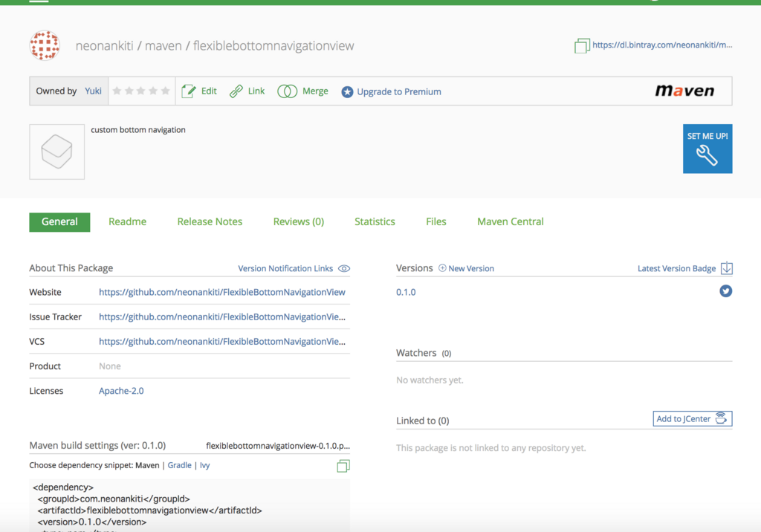Open the Maven Central tab
The height and width of the screenshot is (532, 761).
[510, 222]
